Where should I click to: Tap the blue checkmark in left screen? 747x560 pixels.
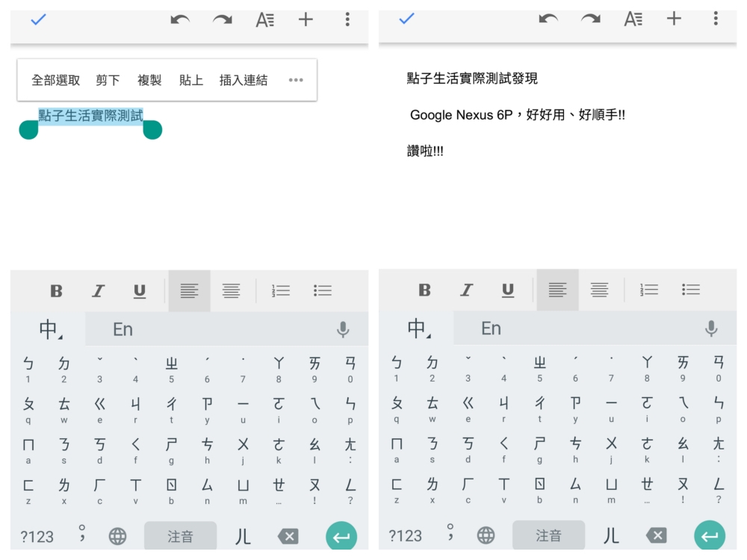click(x=38, y=19)
